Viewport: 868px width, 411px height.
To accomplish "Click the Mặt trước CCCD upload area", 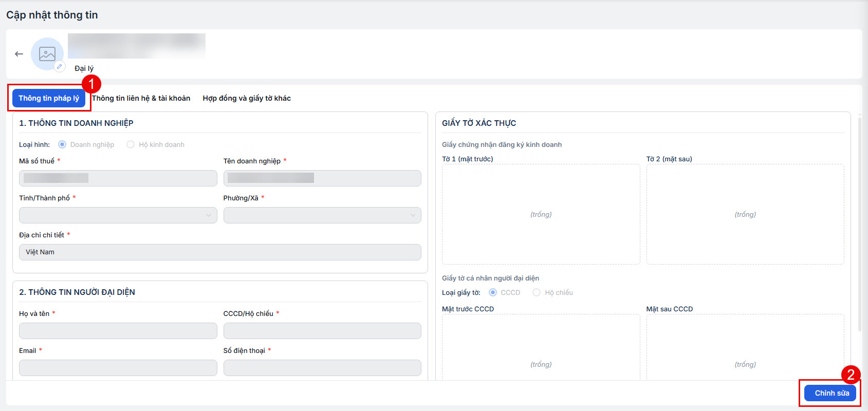I will tap(541, 347).
